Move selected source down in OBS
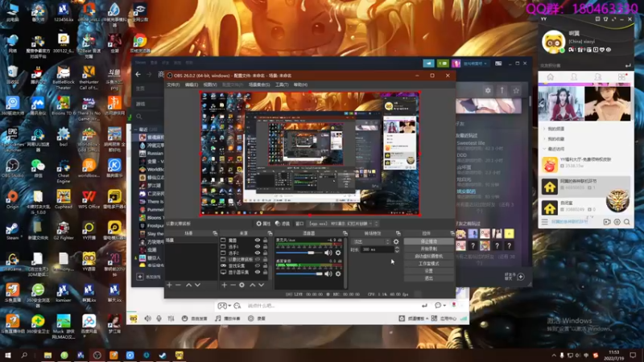Screen dimensions: 644x362 click(261, 285)
